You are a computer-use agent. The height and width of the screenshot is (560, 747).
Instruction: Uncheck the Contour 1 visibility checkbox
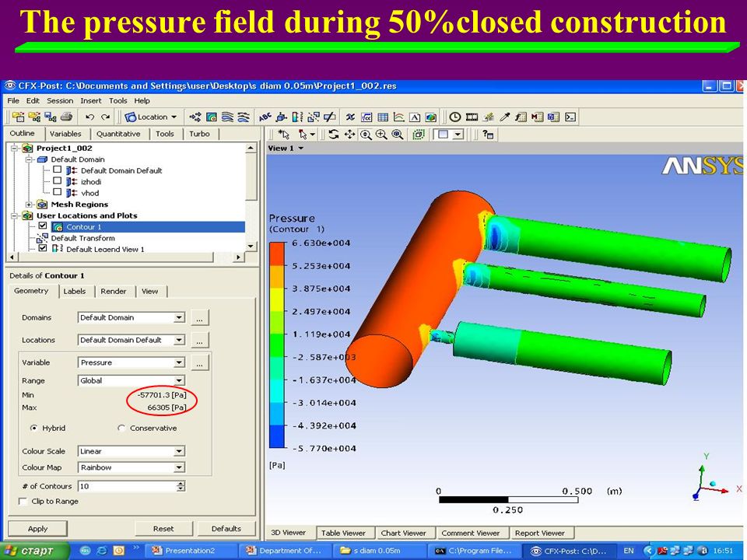click(x=43, y=226)
